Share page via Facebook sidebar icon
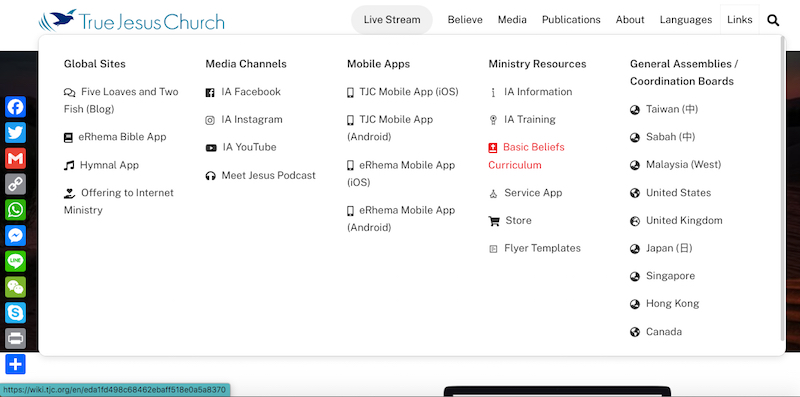Viewport: 800px width, 397px height. coord(15,107)
